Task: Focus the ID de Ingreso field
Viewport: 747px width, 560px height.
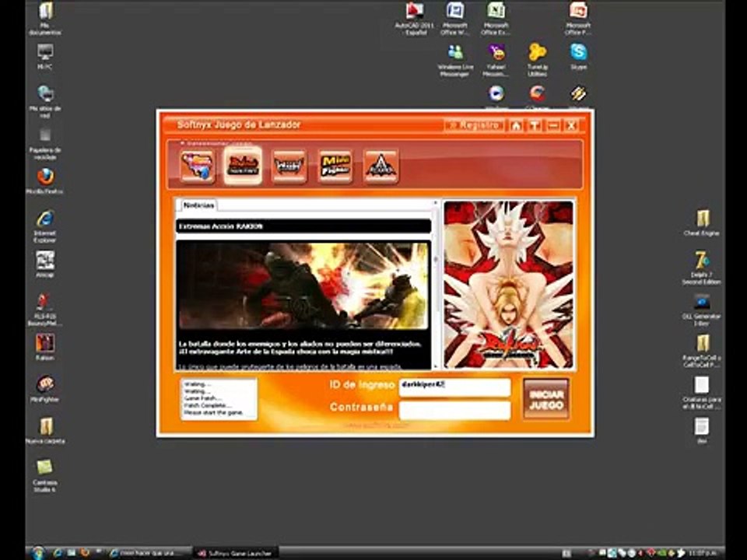Action: coord(454,387)
